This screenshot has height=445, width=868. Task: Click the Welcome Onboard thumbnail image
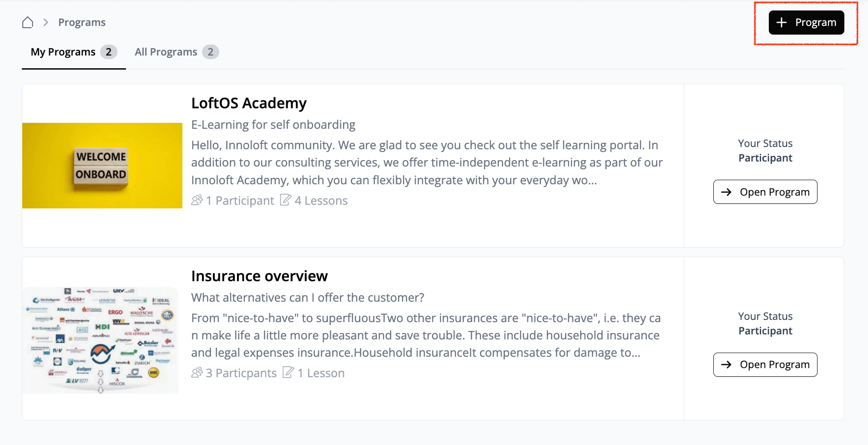pyautogui.click(x=102, y=166)
